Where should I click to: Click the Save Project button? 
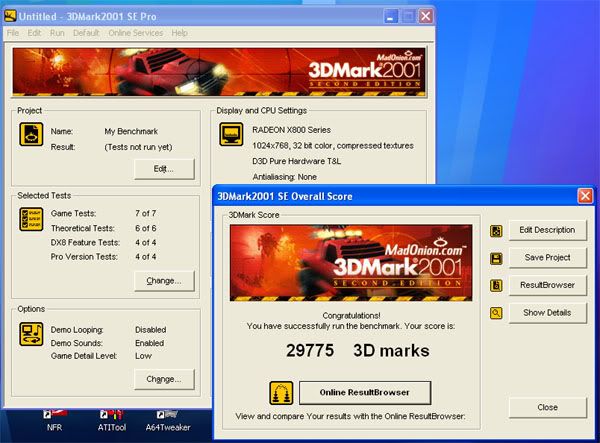pyautogui.click(x=548, y=257)
